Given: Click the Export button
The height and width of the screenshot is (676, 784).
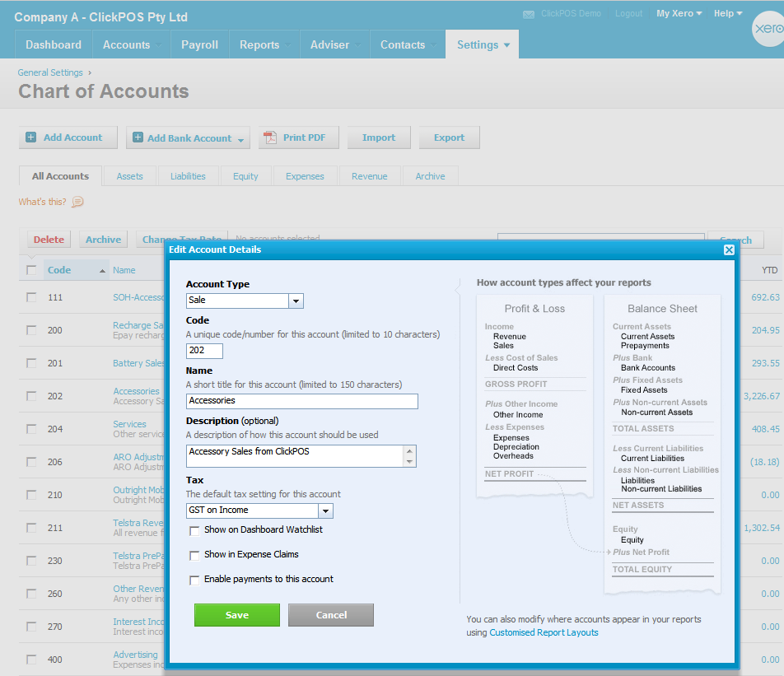Looking at the screenshot, I should 449,138.
